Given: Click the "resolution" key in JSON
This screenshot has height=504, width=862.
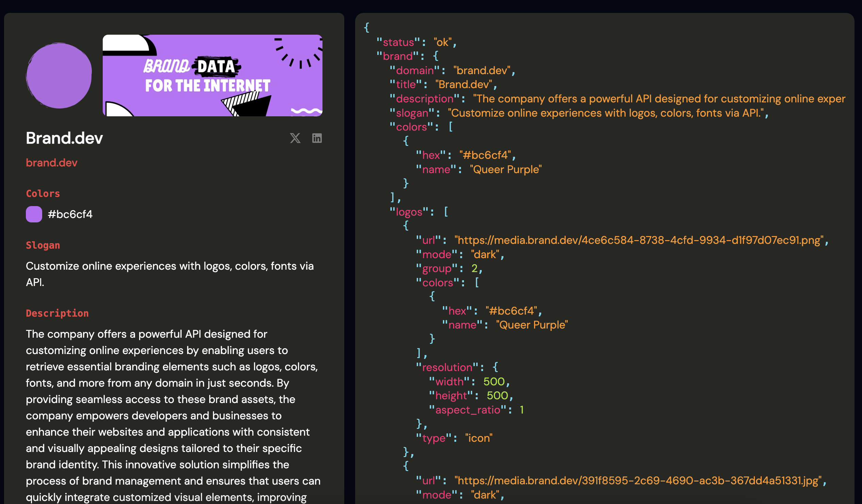Looking at the screenshot, I should (x=447, y=368).
